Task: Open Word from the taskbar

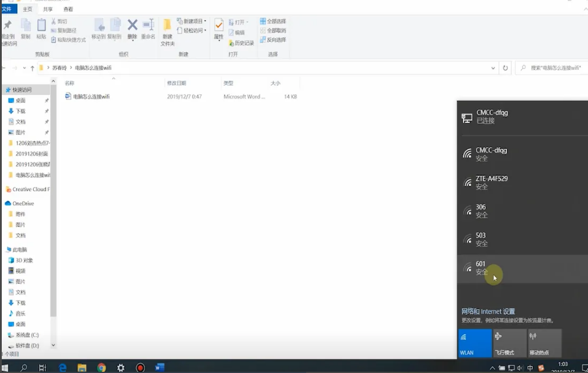Action: [160, 368]
